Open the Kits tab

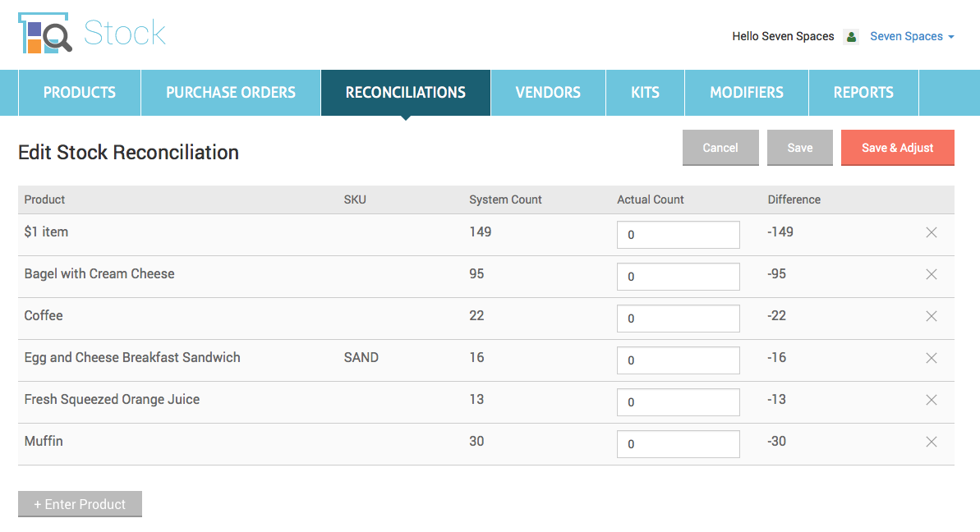[x=645, y=93]
